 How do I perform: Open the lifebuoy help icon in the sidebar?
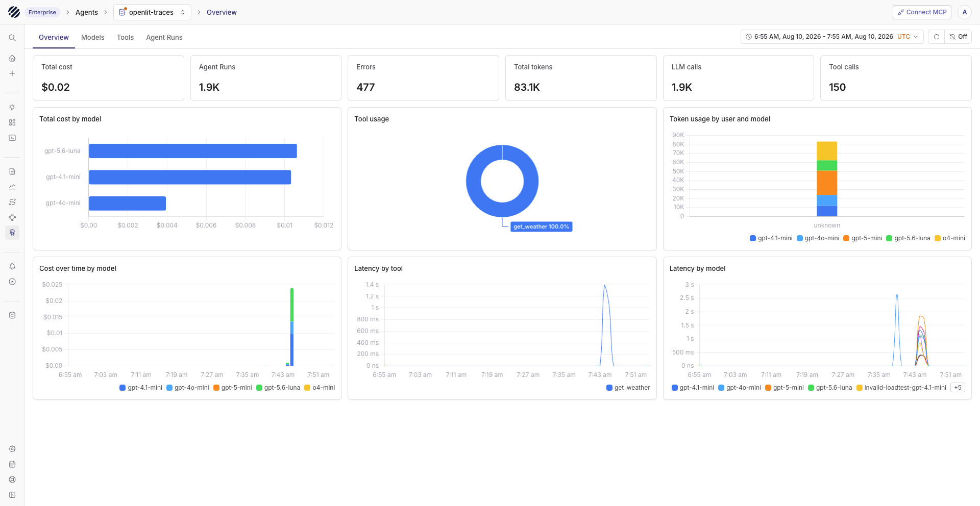[x=12, y=479]
